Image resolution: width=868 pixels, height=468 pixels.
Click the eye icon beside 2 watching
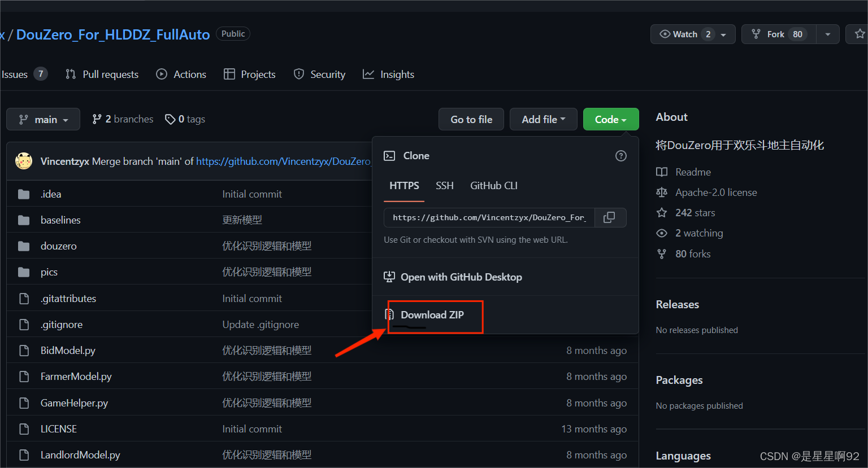point(662,233)
